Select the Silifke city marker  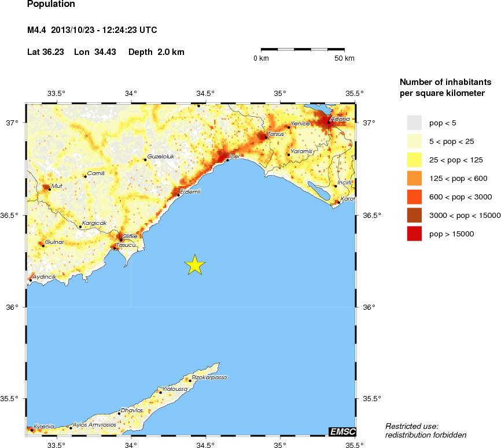point(120,239)
